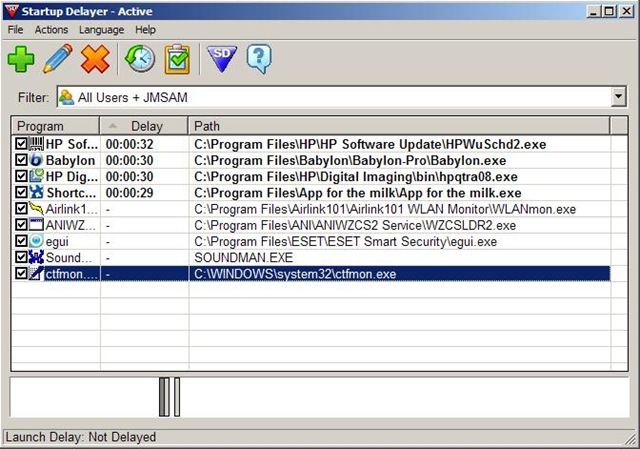
Task: Select the egui program name
Action: point(57,242)
